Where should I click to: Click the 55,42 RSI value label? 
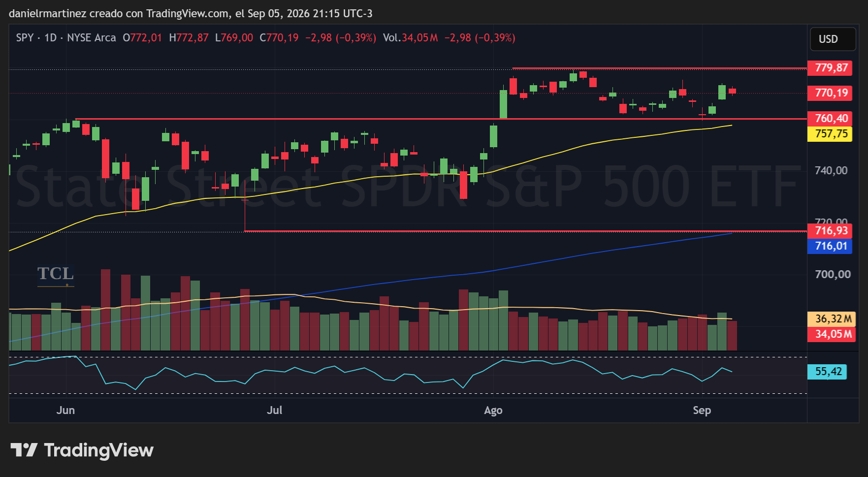[828, 372]
